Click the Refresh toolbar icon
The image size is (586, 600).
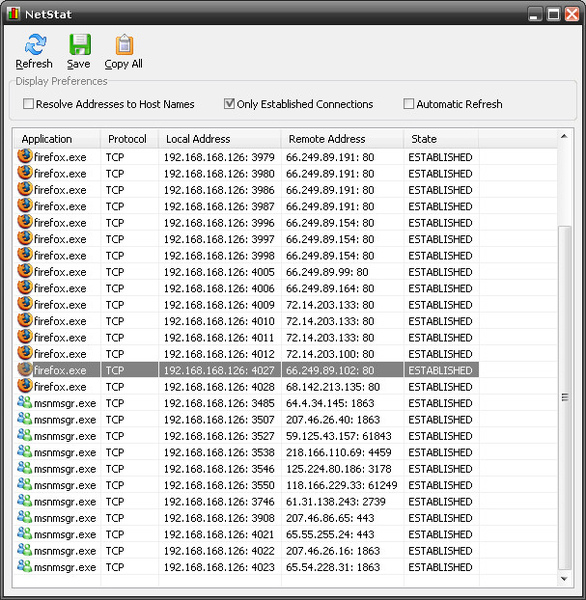pyautogui.click(x=35, y=44)
